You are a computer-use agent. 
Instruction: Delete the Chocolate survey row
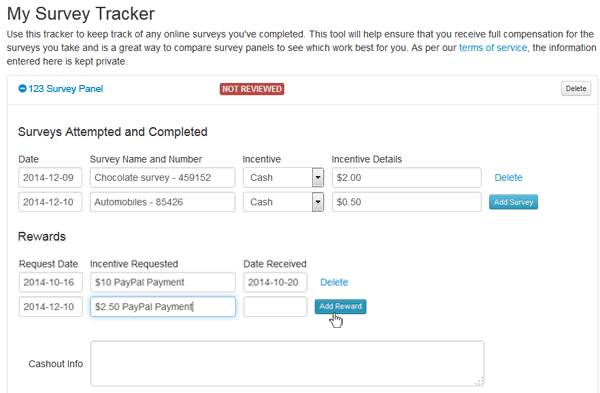tap(508, 178)
